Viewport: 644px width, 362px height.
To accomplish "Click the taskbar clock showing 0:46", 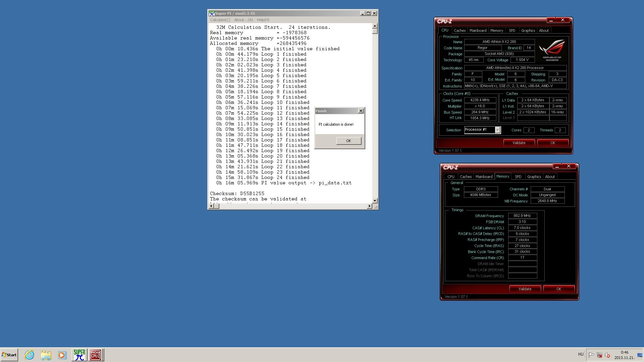I will point(624,355).
